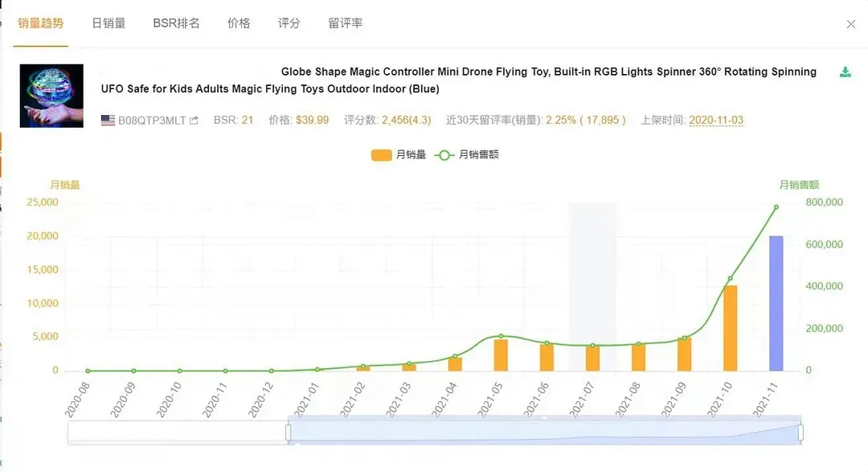Image resolution: width=868 pixels, height=472 pixels.
Task: Click the 2021-07 orange sales bar
Action: [593, 359]
